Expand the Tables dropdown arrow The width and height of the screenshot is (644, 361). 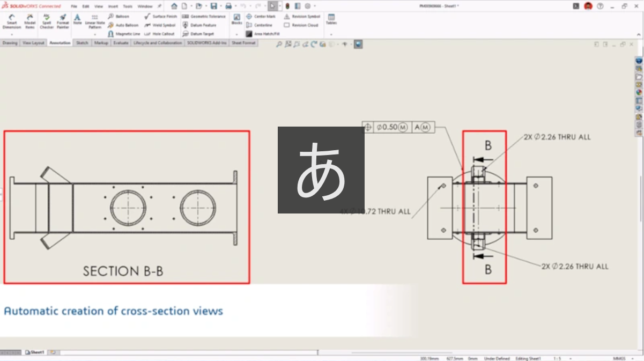pyautogui.click(x=331, y=34)
